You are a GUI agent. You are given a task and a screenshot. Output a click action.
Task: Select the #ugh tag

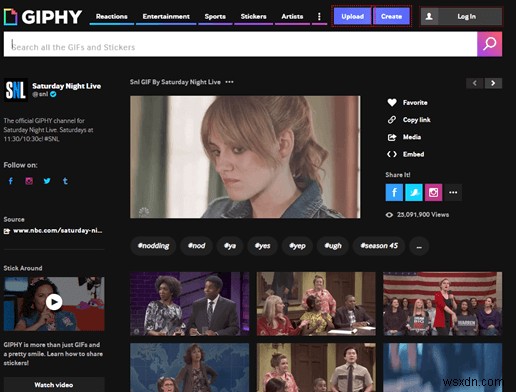click(333, 246)
